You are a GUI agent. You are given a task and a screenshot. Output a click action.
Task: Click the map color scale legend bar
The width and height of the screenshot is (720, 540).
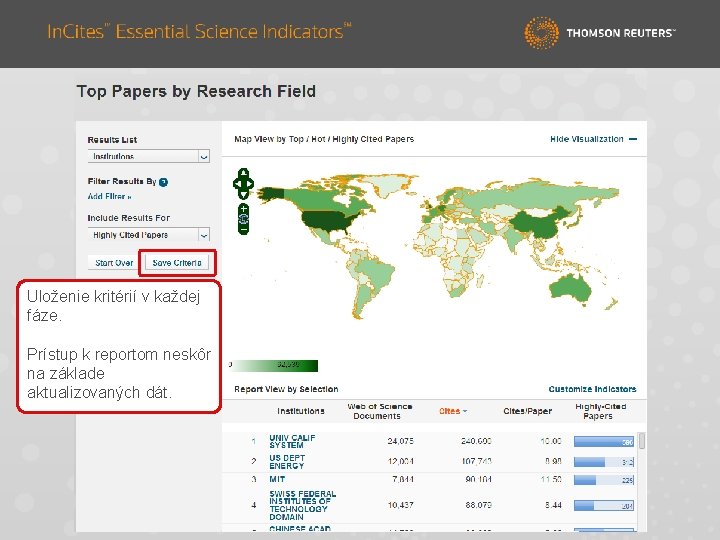point(276,365)
